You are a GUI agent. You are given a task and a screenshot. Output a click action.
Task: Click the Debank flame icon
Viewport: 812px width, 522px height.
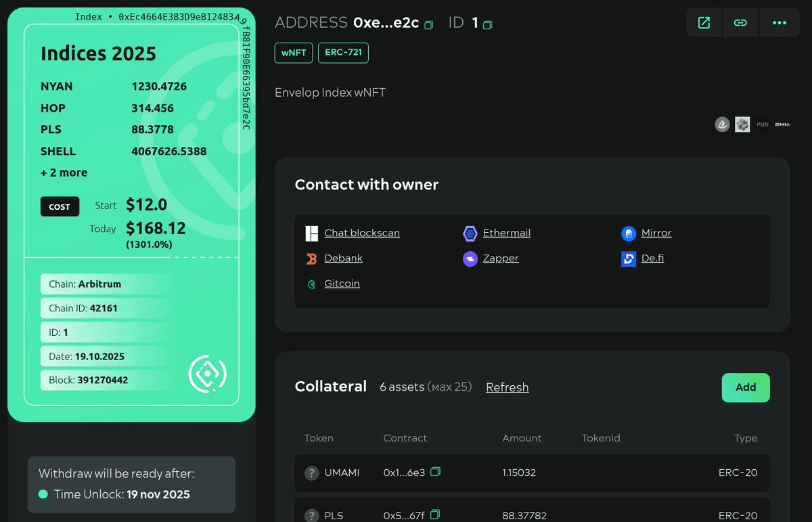coord(311,259)
